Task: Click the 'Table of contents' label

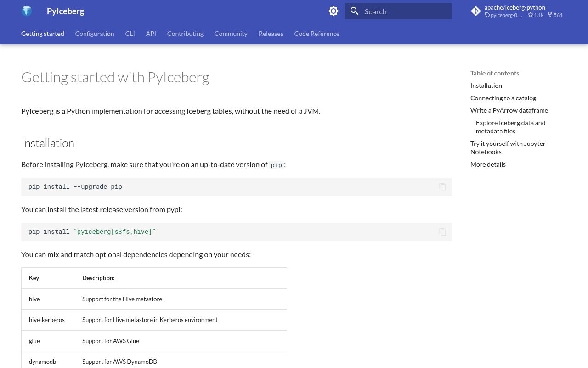Action: tap(495, 73)
